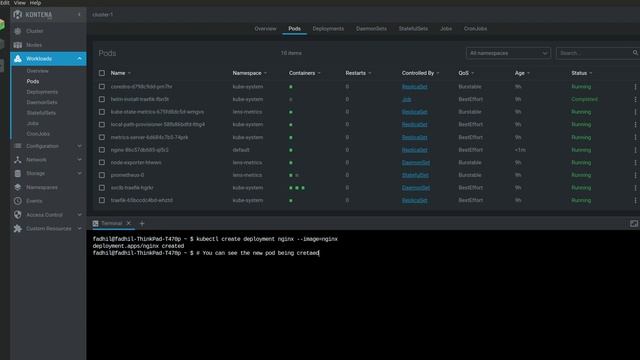This screenshot has height=360, width=640.
Task: Click the Terminal tab icon
Action: [x=96, y=223]
